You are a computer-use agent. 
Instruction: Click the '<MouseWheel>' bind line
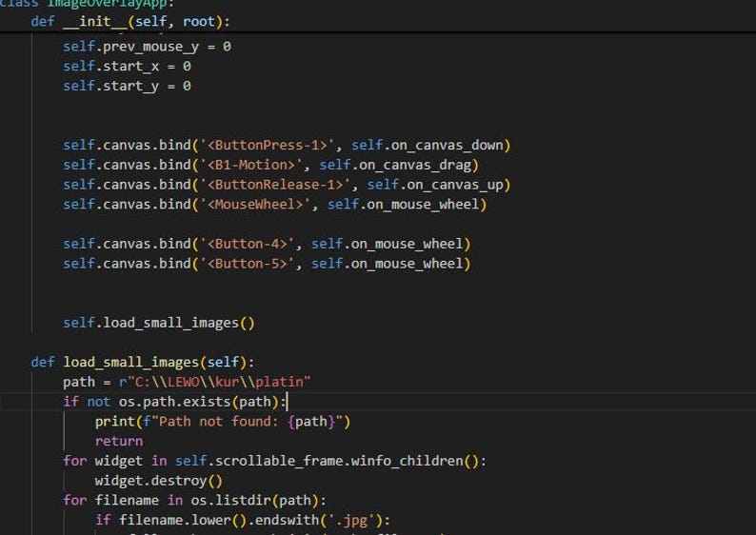[275, 205]
